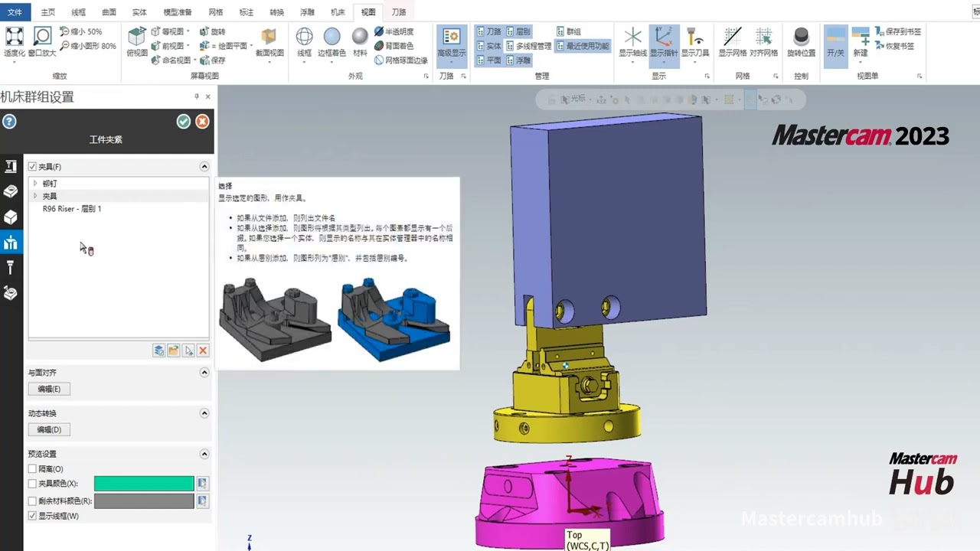Open the 前视图 dropdown arrow
The height and width of the screenshot is (551, 980).
(188, 46)
